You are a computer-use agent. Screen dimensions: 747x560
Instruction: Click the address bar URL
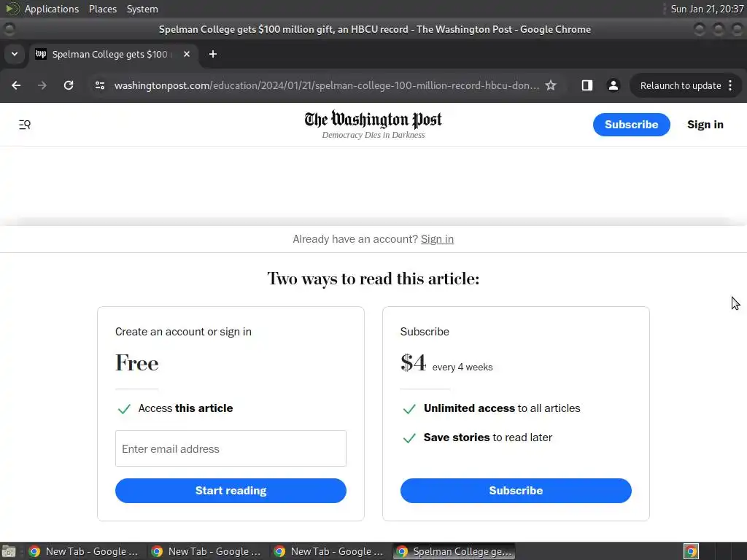pos(326,86)
